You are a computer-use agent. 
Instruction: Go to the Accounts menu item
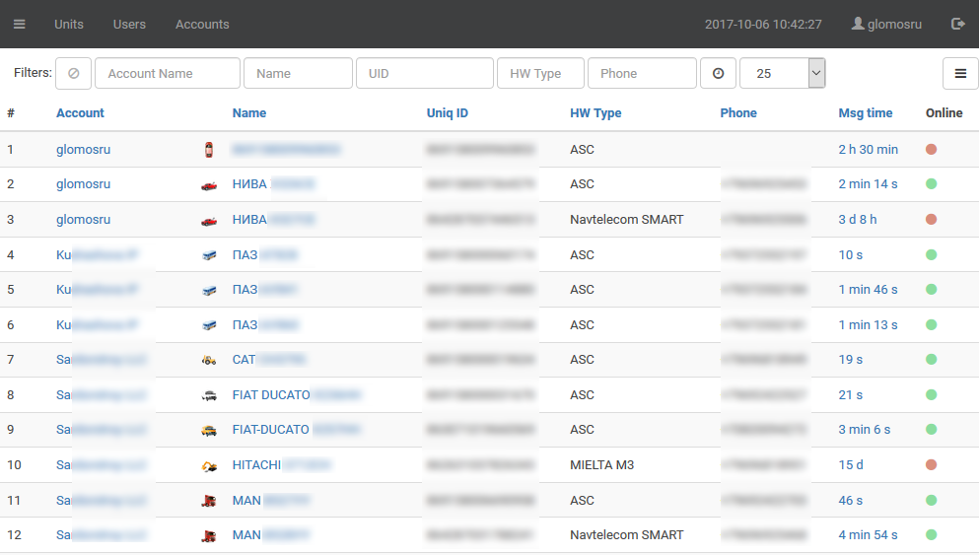click(x=202, y=24)
